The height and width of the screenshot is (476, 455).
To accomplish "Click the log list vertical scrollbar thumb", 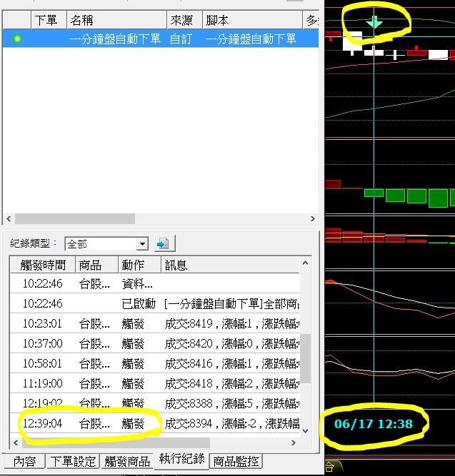I will pyautogui.click(x=306, y=357).
